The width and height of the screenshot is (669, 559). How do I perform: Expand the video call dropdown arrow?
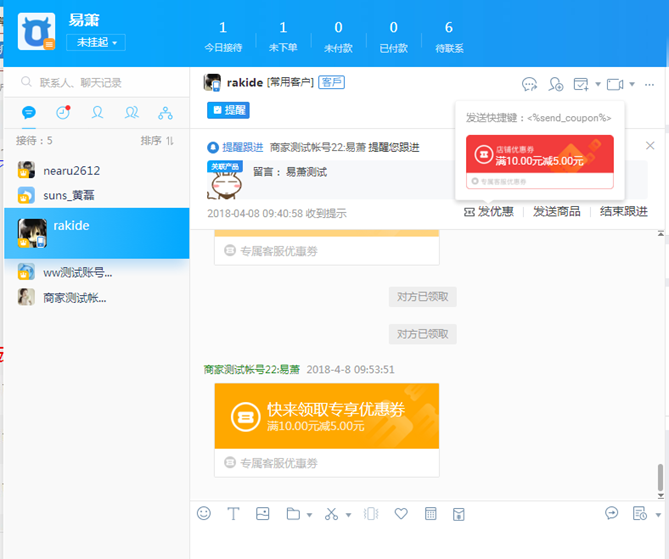click(x=633, y=84)
